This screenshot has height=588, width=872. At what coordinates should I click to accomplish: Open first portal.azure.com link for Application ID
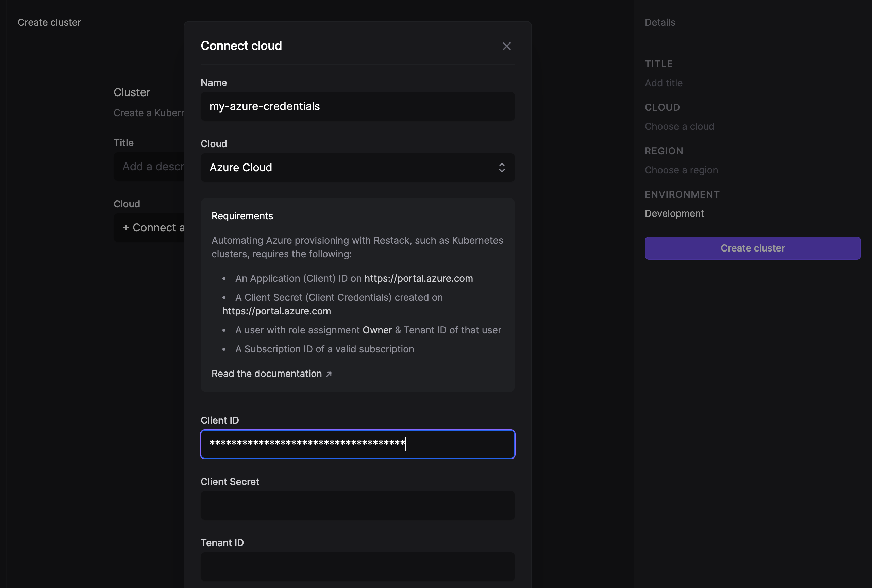pos(418,278)
